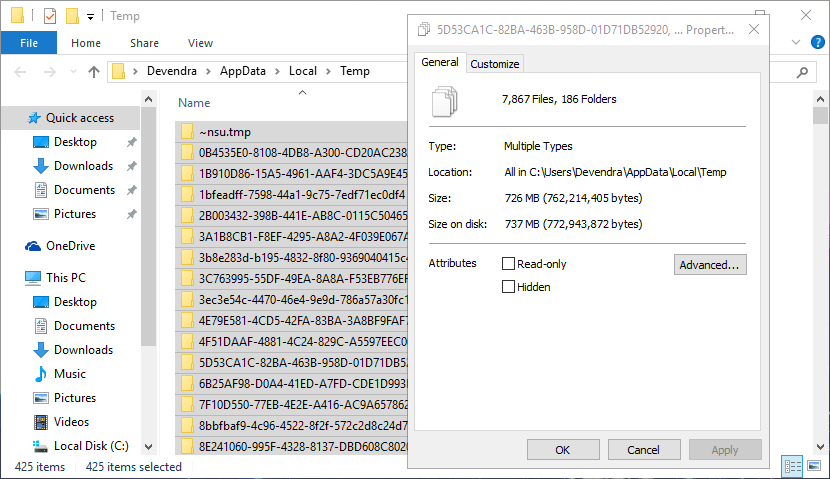
Task: Open Videos in the navigation pane
Action: coord(71,422)
